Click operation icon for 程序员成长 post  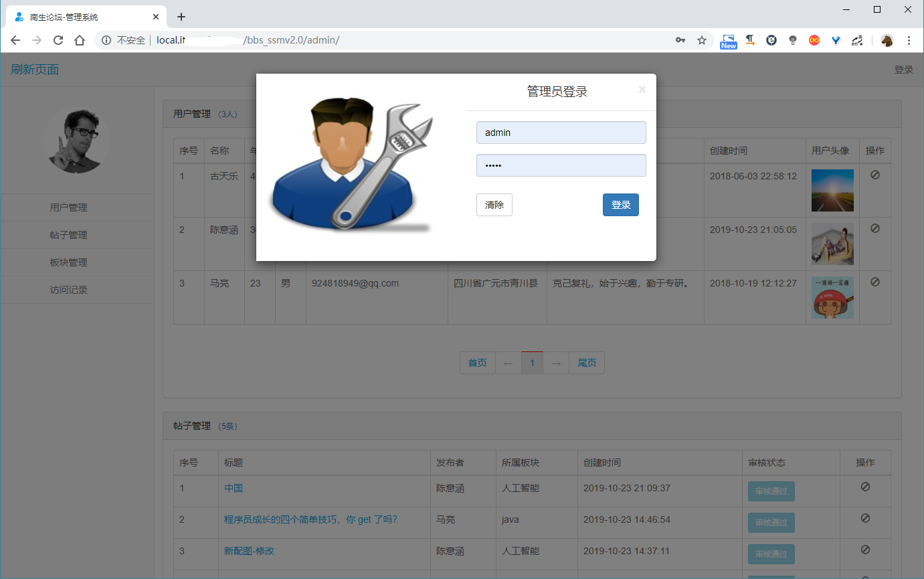(865, 517)
